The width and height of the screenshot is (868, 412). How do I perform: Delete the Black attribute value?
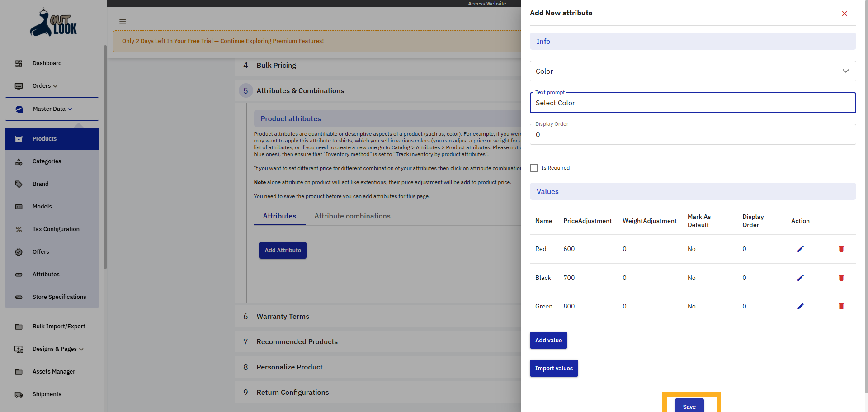(x=841, y=278)
